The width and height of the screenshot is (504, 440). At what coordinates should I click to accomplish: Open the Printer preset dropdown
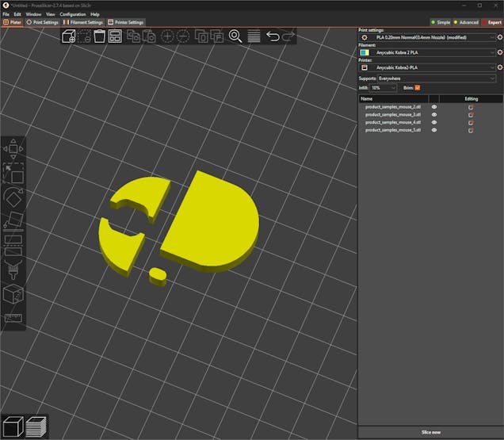click(x=427, y=67)
